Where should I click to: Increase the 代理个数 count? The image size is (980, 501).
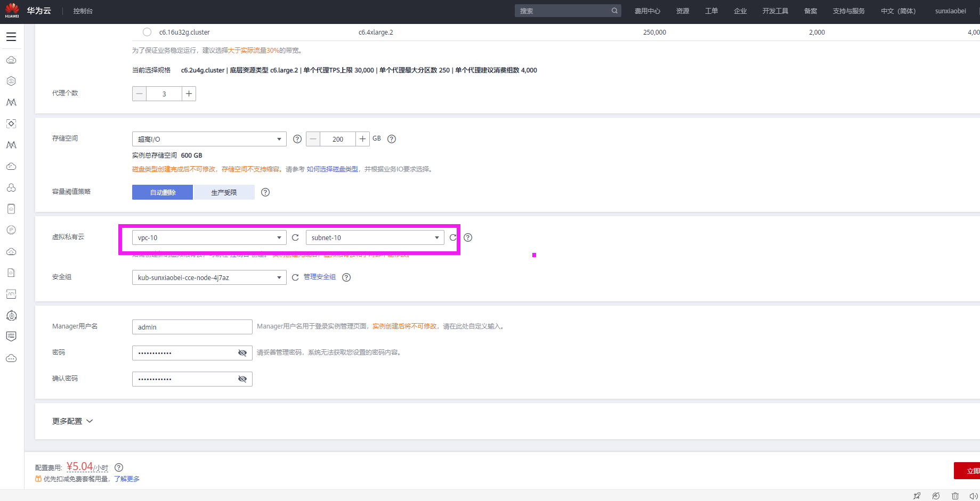tap(189, 94)
